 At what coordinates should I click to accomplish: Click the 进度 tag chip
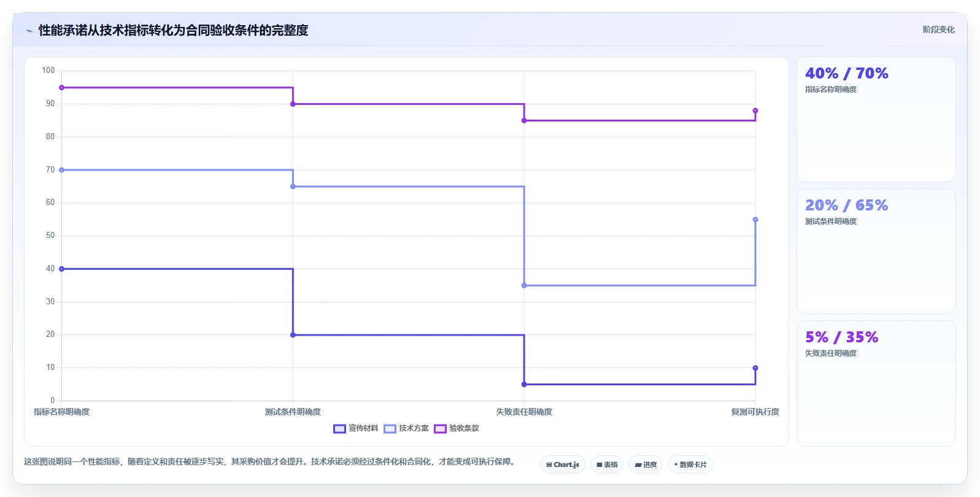[646, 464]
